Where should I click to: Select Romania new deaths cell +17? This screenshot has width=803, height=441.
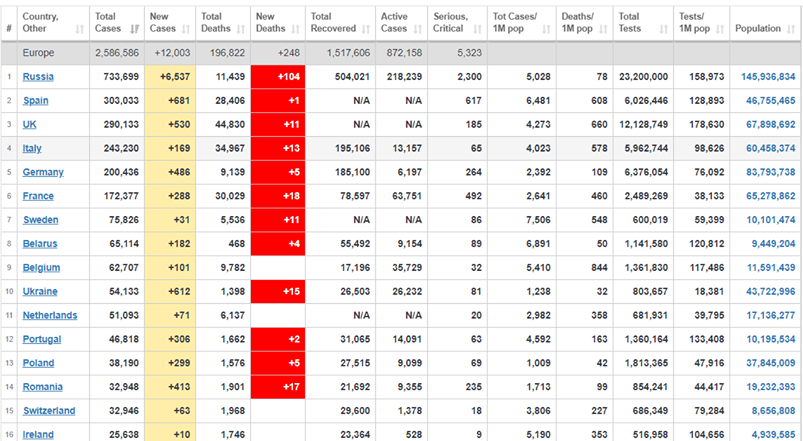coord(278,387)
